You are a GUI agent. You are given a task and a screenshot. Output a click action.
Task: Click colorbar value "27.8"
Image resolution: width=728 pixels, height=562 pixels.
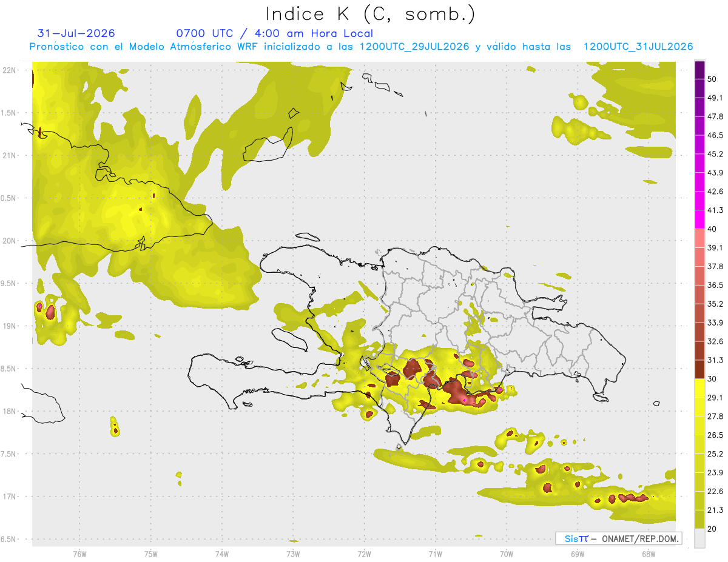coord(716,416)
